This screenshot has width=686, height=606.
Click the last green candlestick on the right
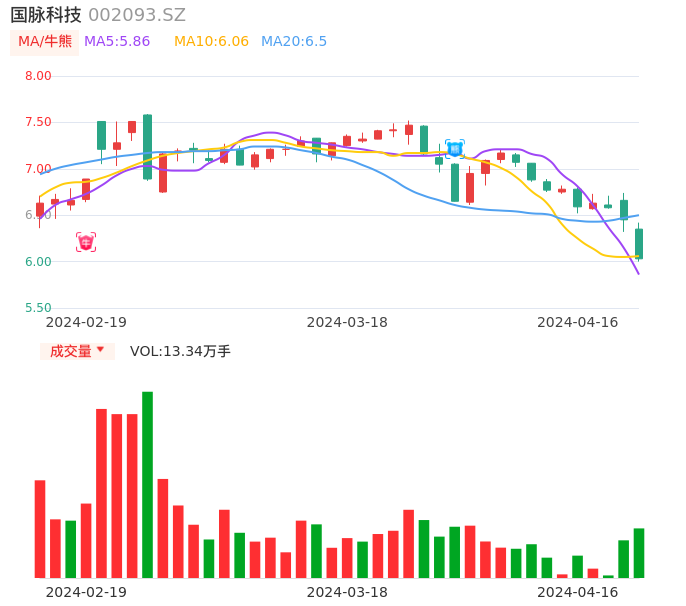(639, 244)
